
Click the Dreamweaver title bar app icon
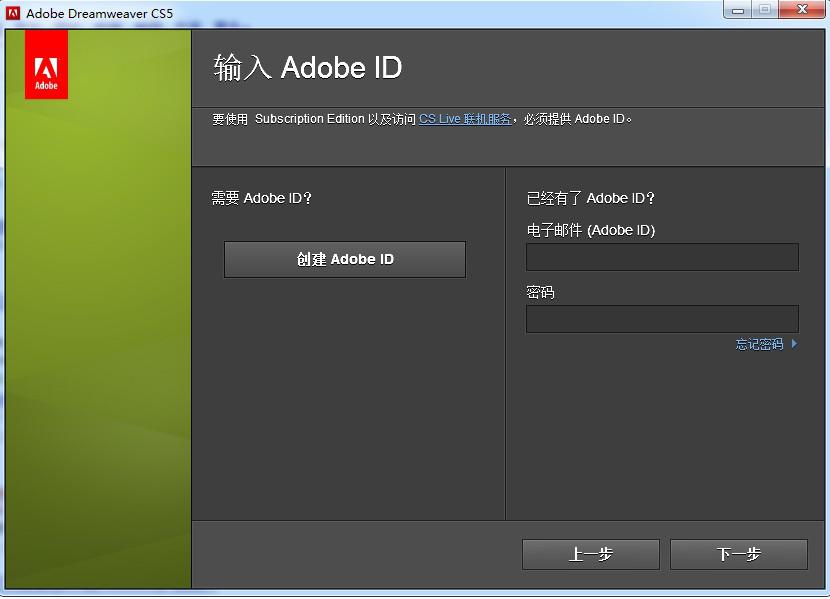(13, 13)
